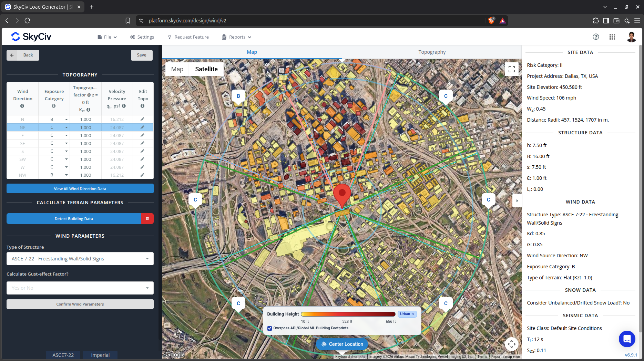Click the right panel vertical scrollbar
Screen dimensions: 644x361
click(x=641, y=188)
